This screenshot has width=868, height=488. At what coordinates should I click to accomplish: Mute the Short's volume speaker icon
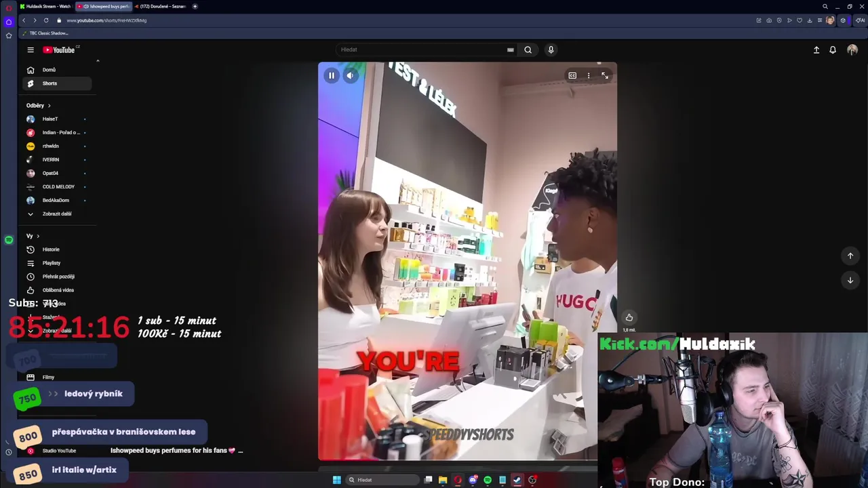(350, 75)
